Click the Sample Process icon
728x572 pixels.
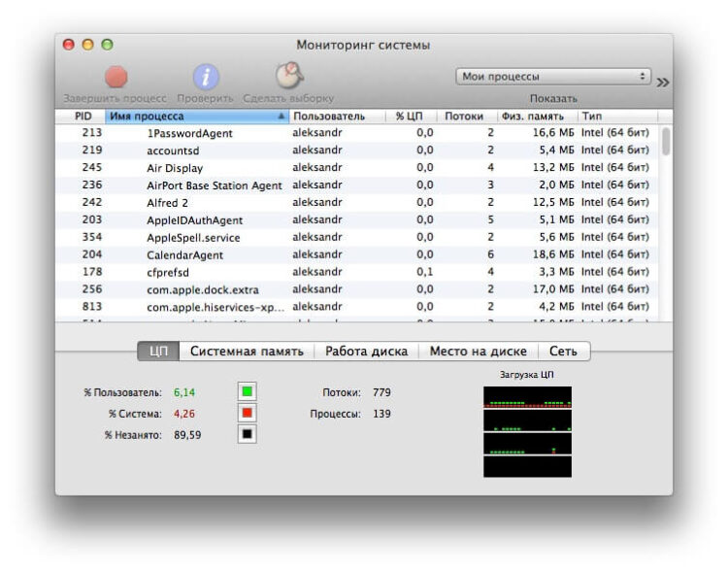click(288, 76)
